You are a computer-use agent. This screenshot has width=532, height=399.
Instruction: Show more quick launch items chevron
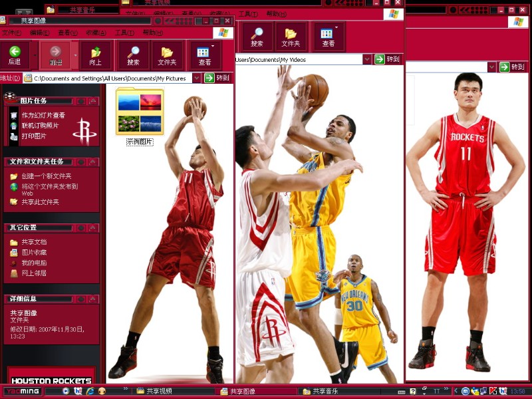(x=126, y=389)
